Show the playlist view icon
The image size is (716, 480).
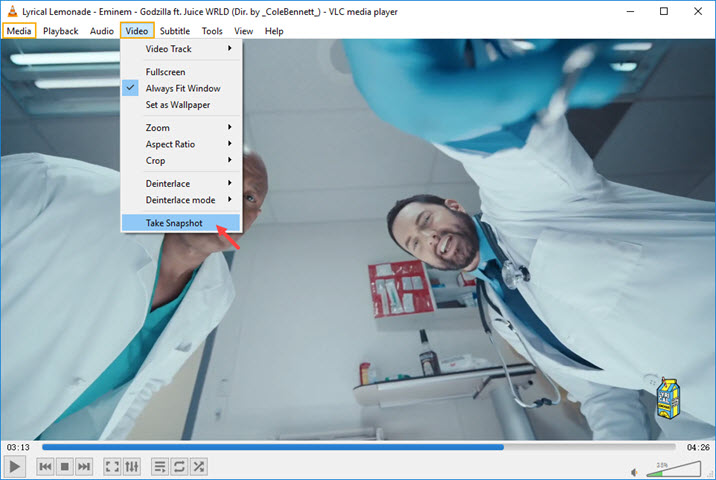coord(160,466)
